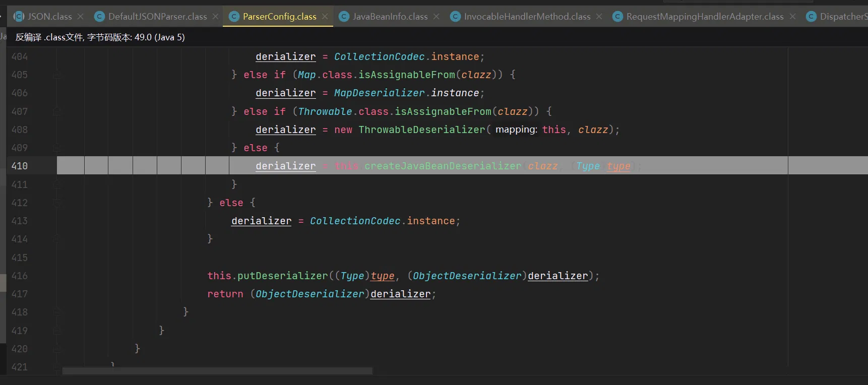
Task: Open the RequestMappingHandlerAdapter.class tab
Action: (x=705, y=17)
